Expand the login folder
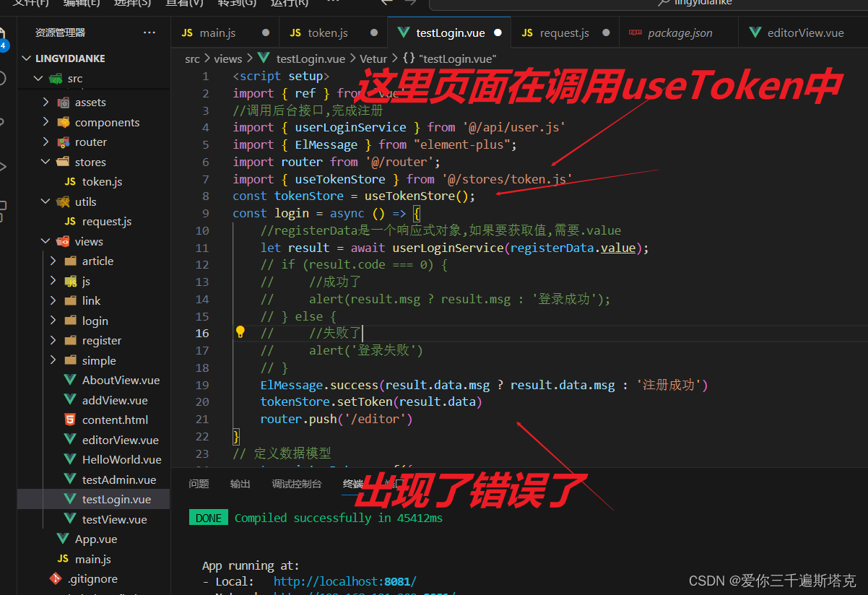This screenshot has width=868, height=595. tap(53, 320)
